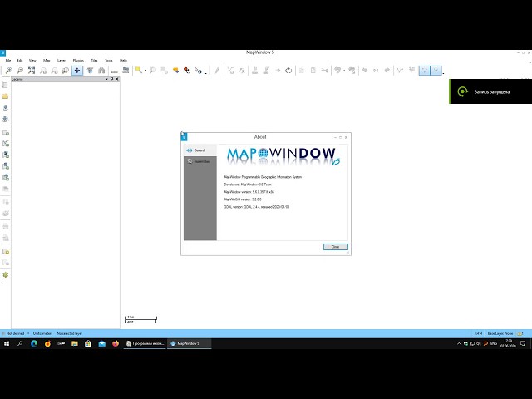This screenshot has height=399, width=532.
Task: Click 'Units: meters' in status bar
Action: [42, 333]
